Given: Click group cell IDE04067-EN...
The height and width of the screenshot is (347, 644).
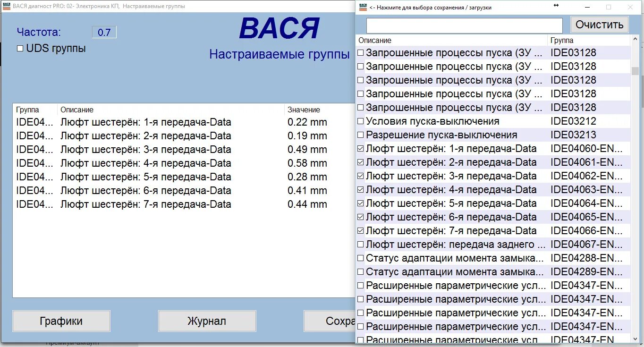Looking at the screenshot, I should pos(586,245).
